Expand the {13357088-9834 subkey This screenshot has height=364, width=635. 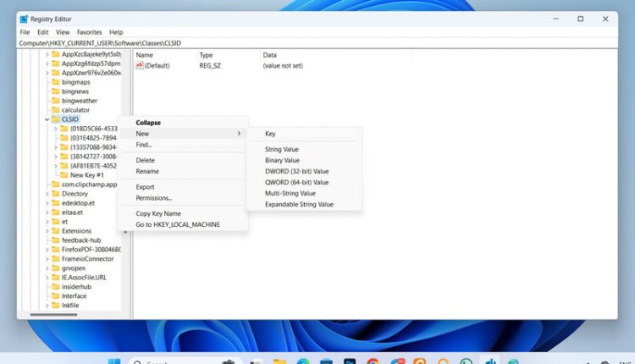(x=56, y=147)
